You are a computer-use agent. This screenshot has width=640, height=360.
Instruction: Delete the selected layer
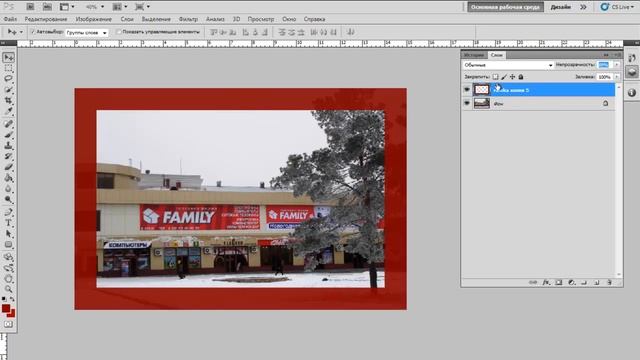(x=609, y=282)
